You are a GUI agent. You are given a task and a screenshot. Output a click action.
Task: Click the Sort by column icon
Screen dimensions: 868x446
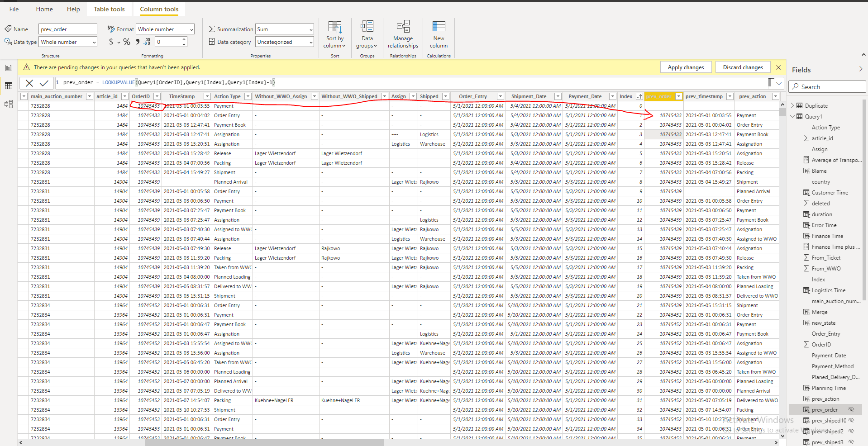(335, 27)
